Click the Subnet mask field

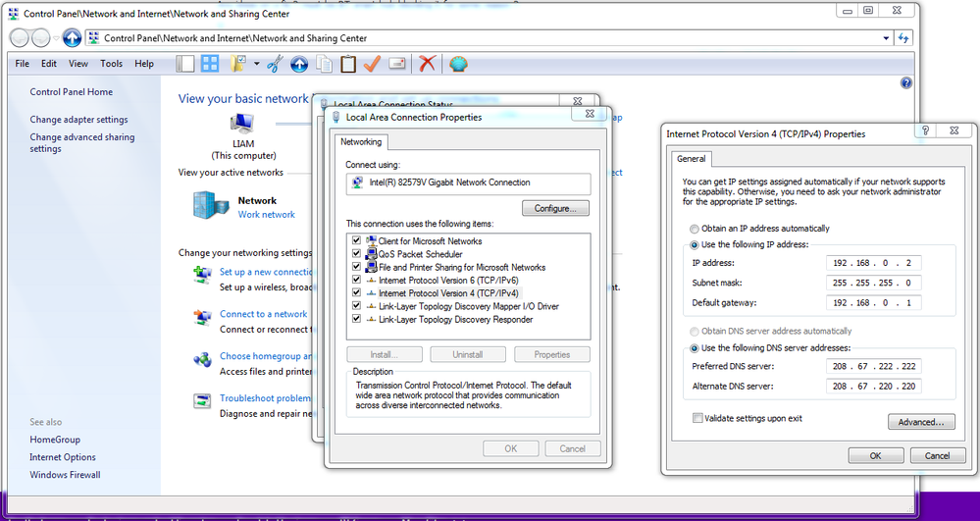[873, 284]
